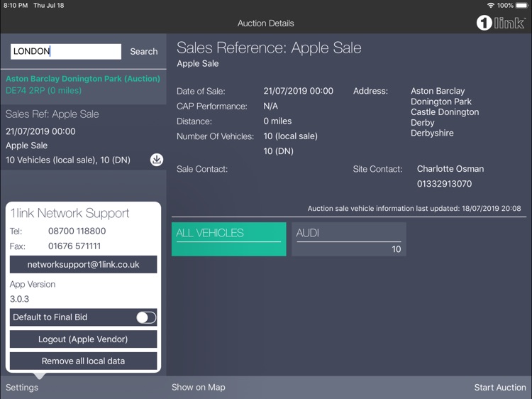
Task: Click last updated timestamp text
Action: point(414,209)
